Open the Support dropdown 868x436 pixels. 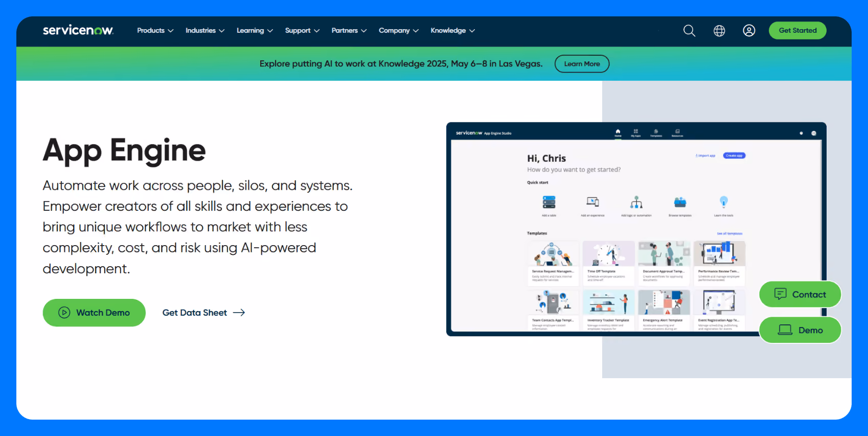(302, 31)
